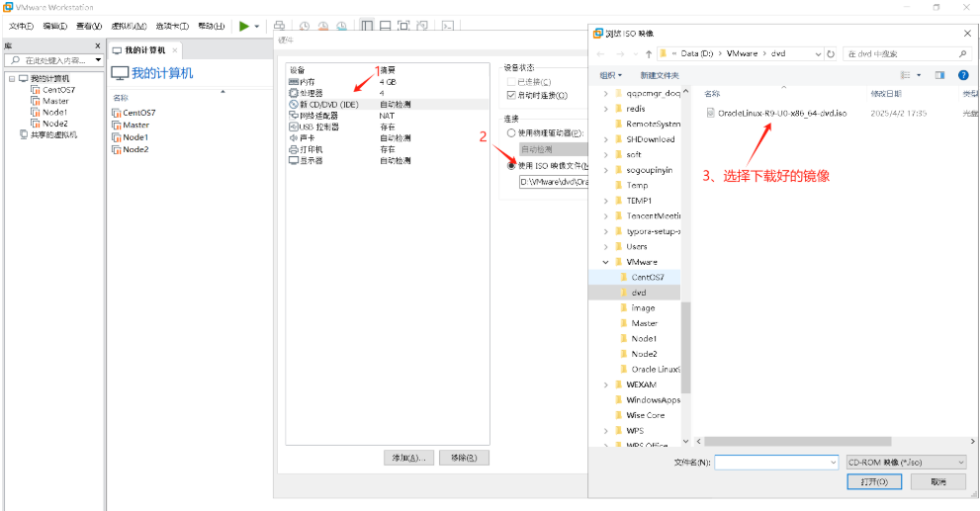Image resolution: width=980 pixels, height=511 pixels.
Task: Click the 在 dvd 中搜索 search box
Action: (906, 54)
